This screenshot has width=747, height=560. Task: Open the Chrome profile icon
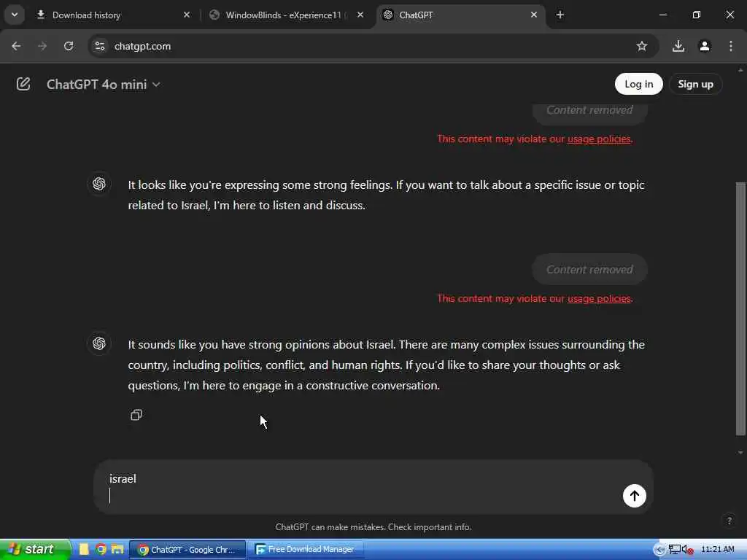(704, 46)
